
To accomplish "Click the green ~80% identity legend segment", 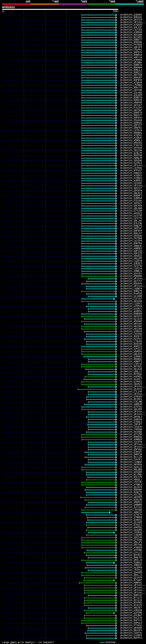I will click(x=101, y=4).
